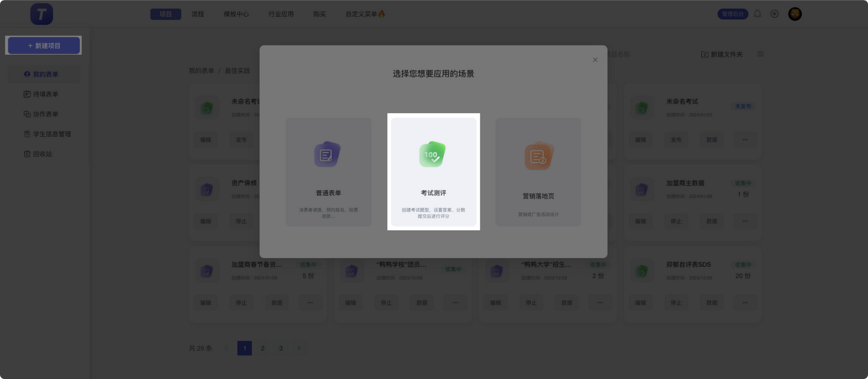Go to previous page arrow
This screenshot has width=868, height=379.
pos(227,348)
